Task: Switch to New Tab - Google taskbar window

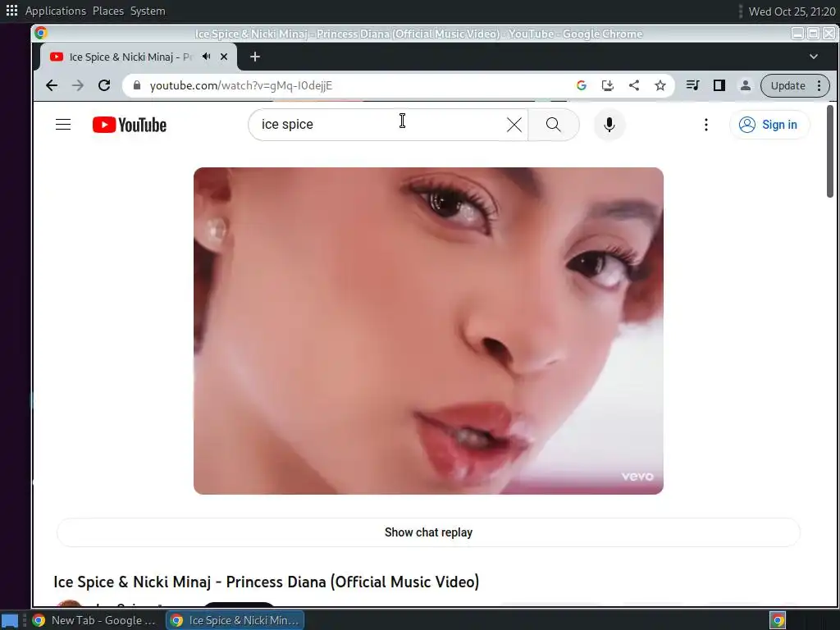Action: [x=94, y=620]
